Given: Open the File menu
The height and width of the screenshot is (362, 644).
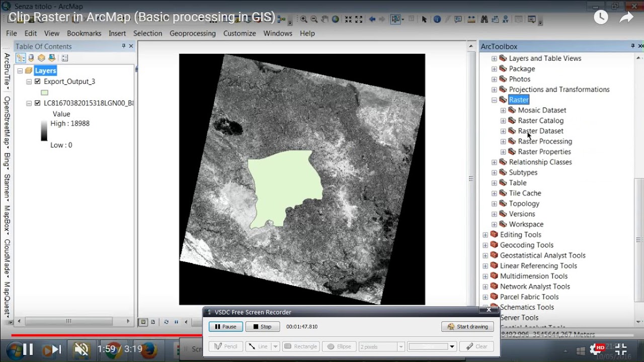Looking at the screenshot, I should (x=12, y=33).
